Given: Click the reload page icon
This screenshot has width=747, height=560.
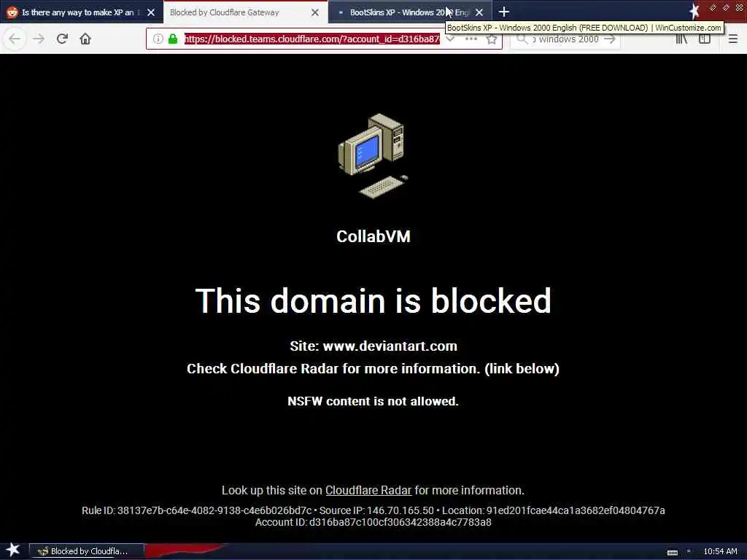Looking at the screenshot, I should point(62,39).
